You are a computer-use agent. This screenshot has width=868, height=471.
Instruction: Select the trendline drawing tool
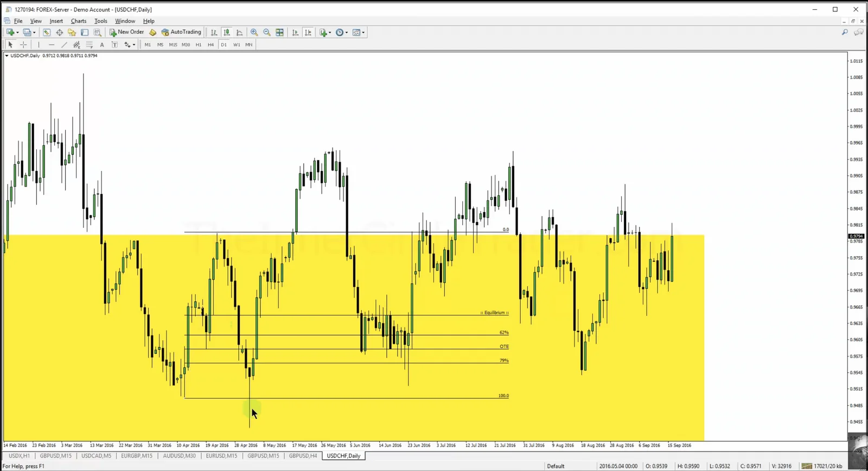coord(64,45)
